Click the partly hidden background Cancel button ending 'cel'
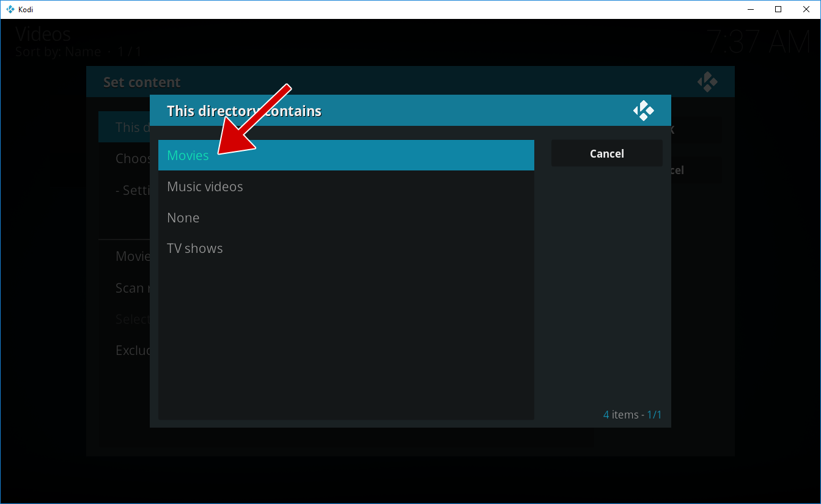The width and height of the screenshot is (821, 504). 696,170
